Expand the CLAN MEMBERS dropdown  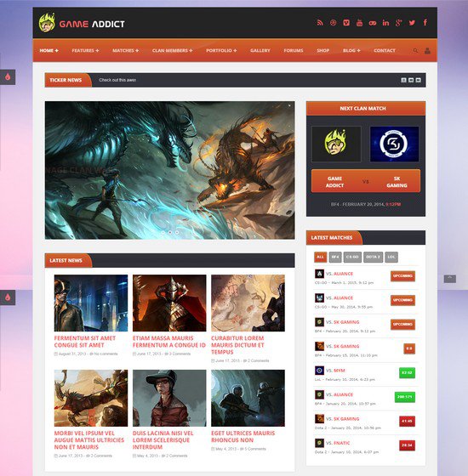tap(172, 50)
